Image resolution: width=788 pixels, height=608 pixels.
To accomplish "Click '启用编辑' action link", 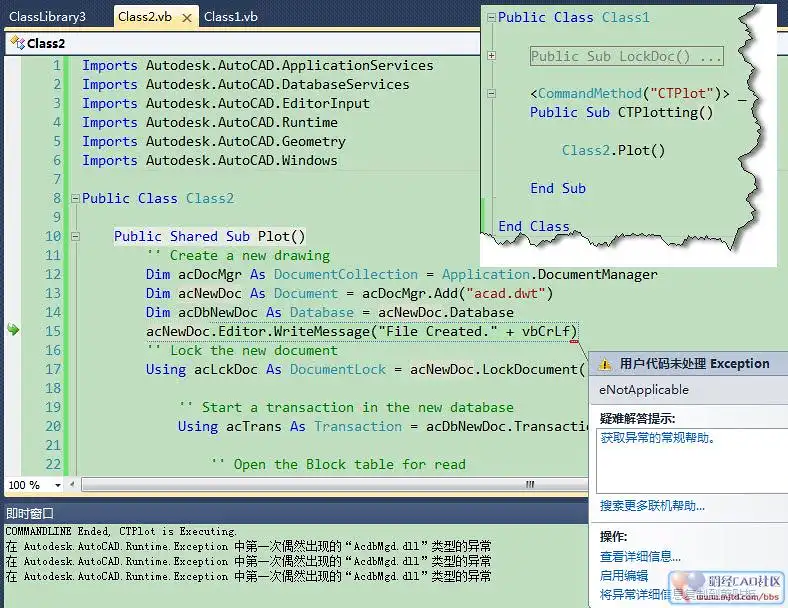I will coord(624,575).
